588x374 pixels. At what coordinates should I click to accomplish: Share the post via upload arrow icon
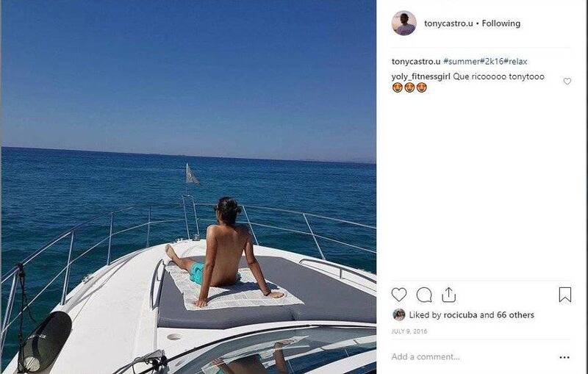448,295
